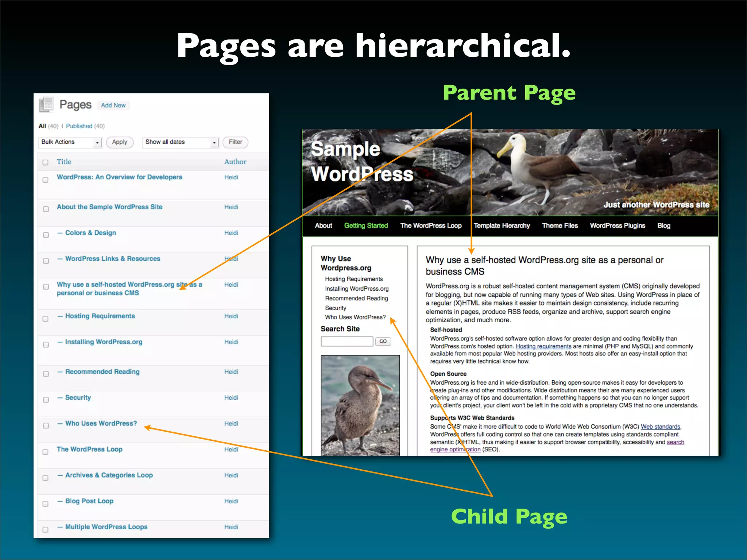Screen dimensions: 747x560
Task: Click the Add New button
Action: coord(113,105)
